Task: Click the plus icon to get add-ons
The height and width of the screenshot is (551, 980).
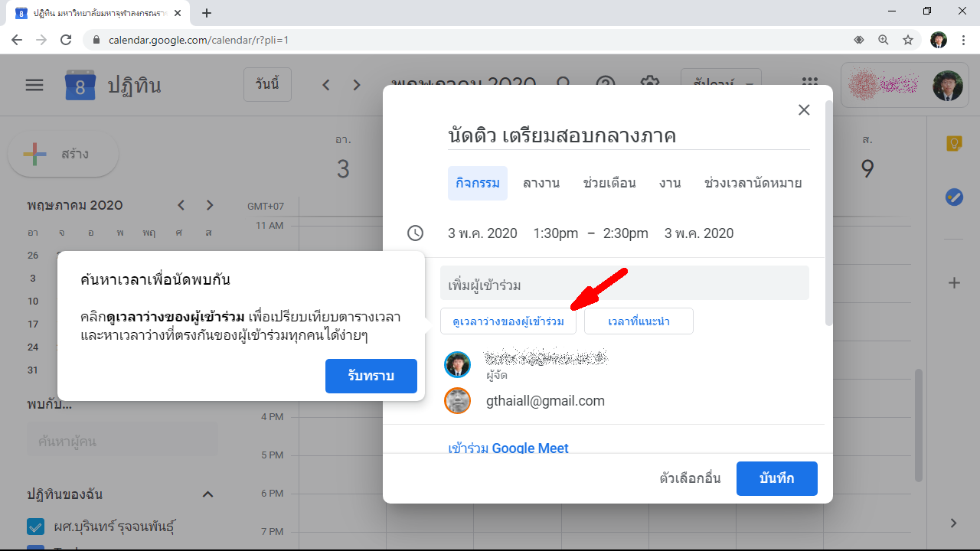Action: click(954, 283)
